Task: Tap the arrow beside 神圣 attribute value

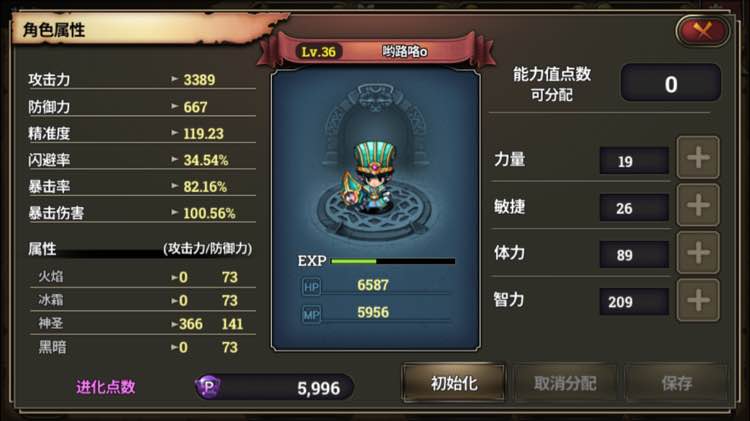Action: point(175,324)
